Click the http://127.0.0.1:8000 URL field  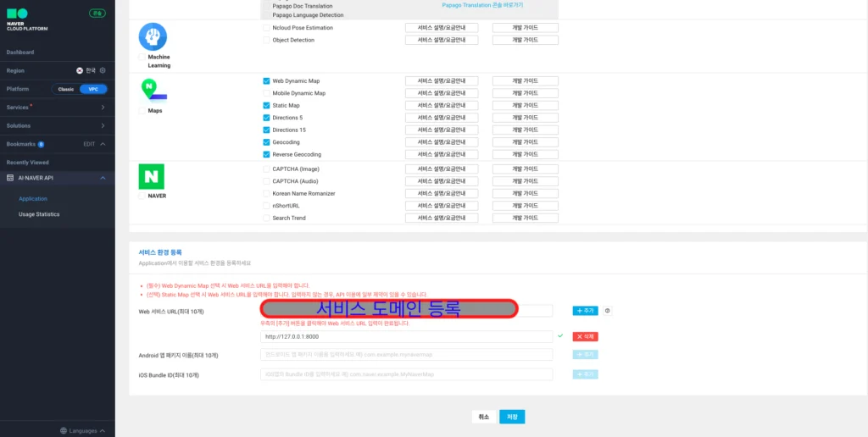coord(406,336)
